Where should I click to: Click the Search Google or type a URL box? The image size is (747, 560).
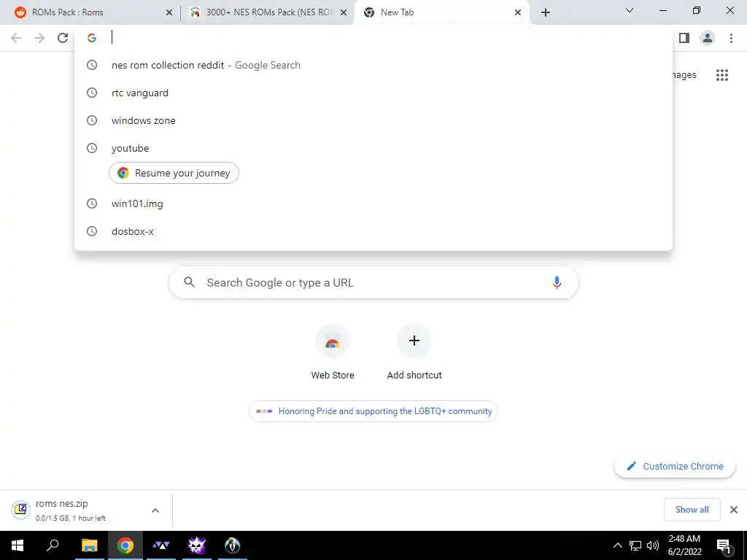pyautogui.click(x=373, y=282)
